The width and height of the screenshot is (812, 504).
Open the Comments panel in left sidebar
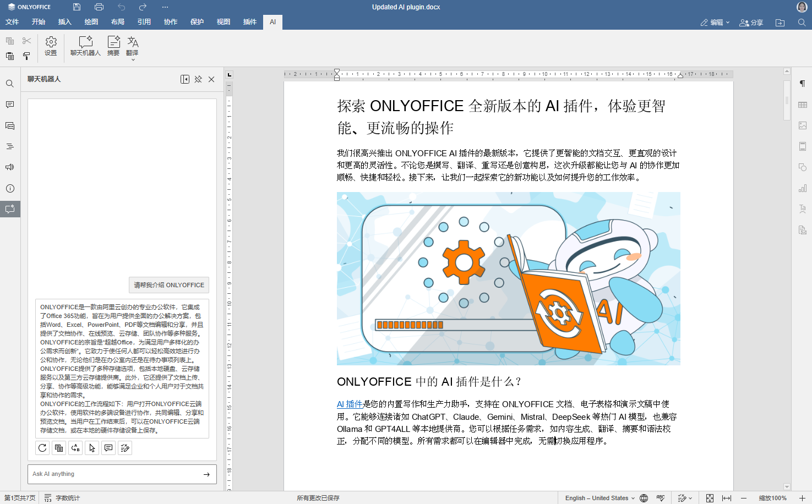[x=10, y=105]
